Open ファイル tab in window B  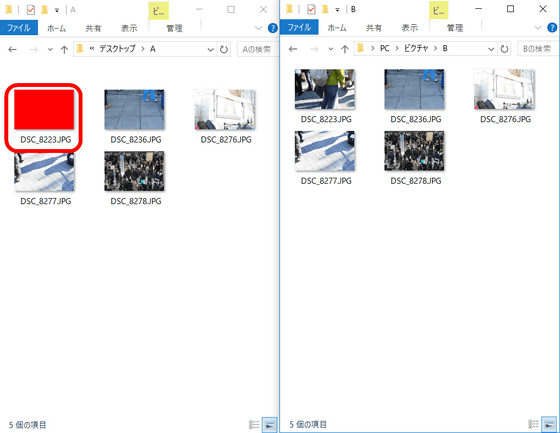click(299, 28)
